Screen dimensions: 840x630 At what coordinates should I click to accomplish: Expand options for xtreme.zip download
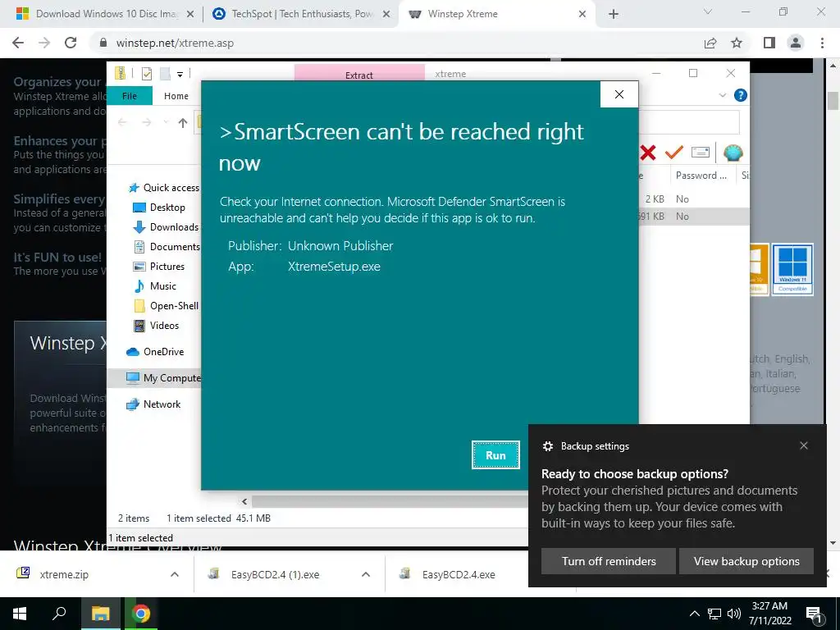click(175, 574)
